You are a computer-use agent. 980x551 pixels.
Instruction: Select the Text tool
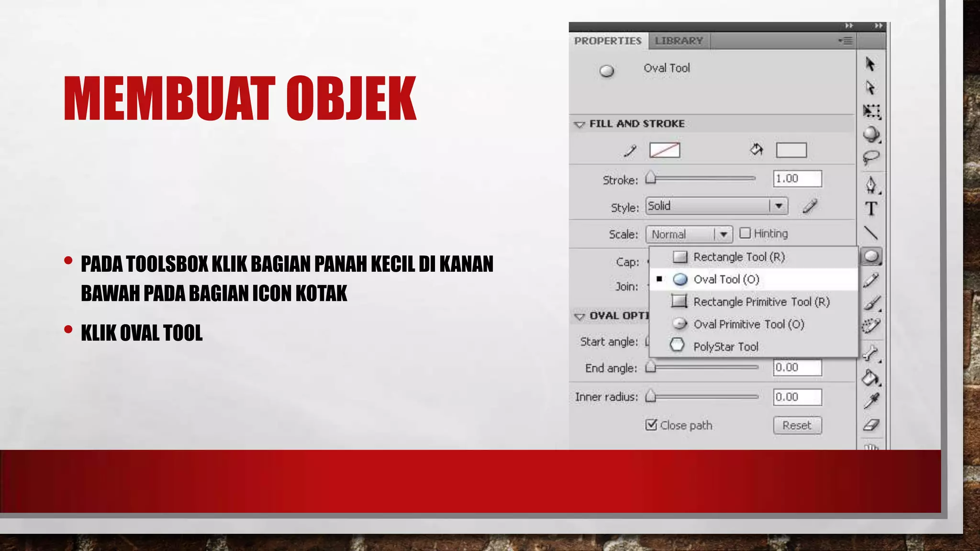[x=871, y=209]
